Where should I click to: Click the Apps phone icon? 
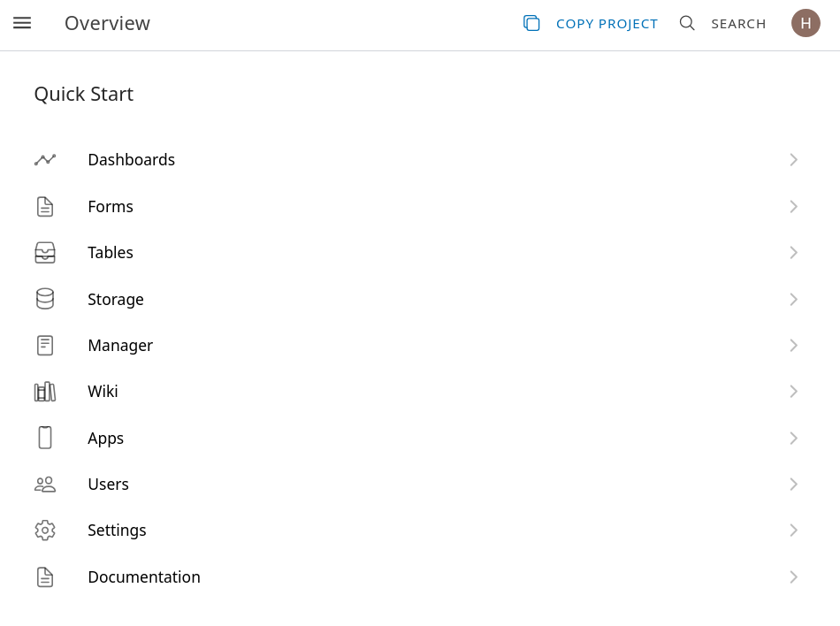45,438
